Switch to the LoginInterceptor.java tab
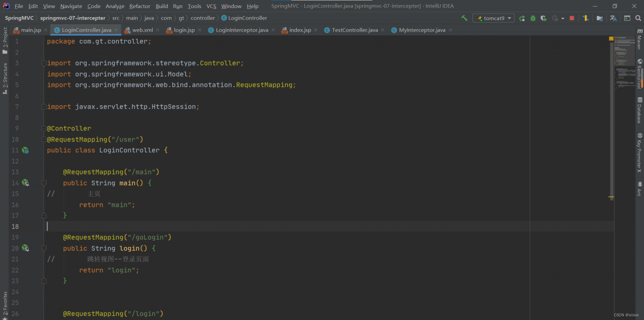 [x=242, y=30]
